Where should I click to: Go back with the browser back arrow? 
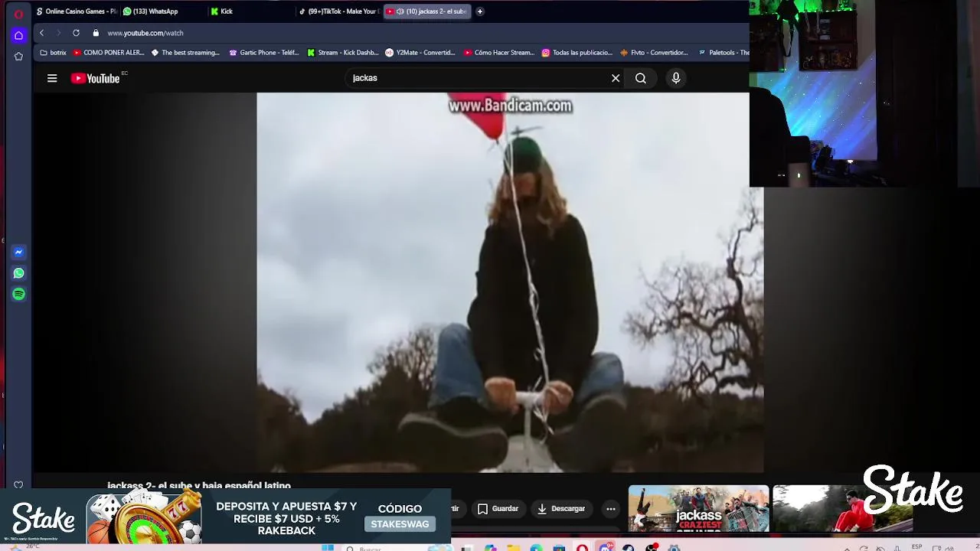pos(41,33)
